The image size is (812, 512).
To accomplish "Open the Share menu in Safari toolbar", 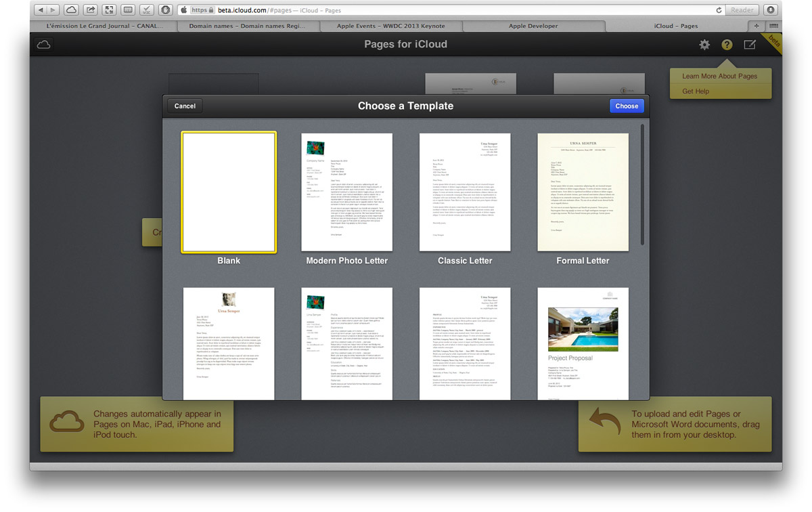I will pyautogui.click(x=91, y=10).
